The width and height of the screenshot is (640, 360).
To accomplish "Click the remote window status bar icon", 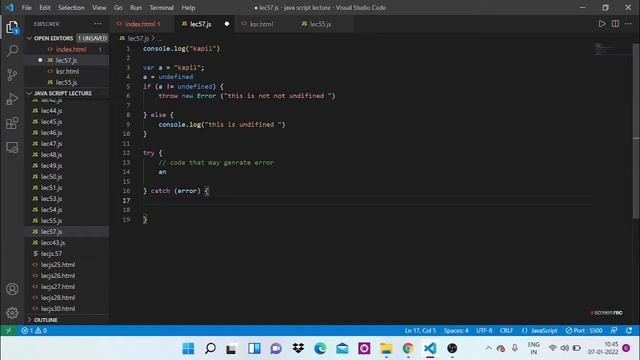I will pos(9,330).
